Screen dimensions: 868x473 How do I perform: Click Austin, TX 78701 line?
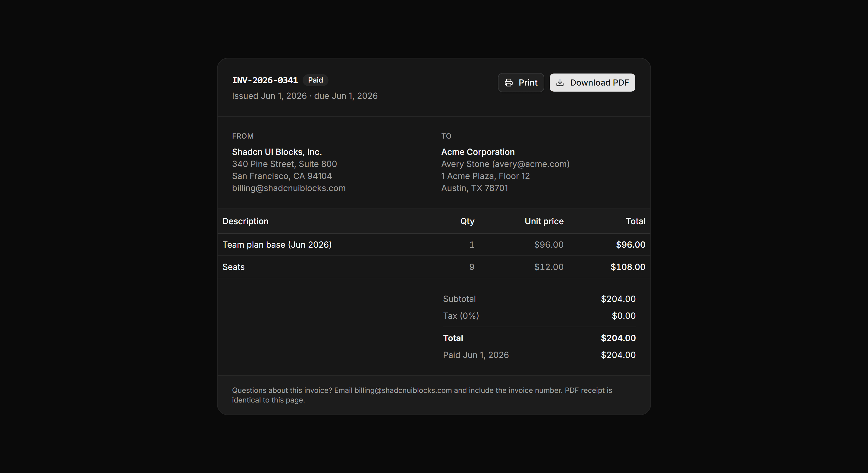click(474, 188)
